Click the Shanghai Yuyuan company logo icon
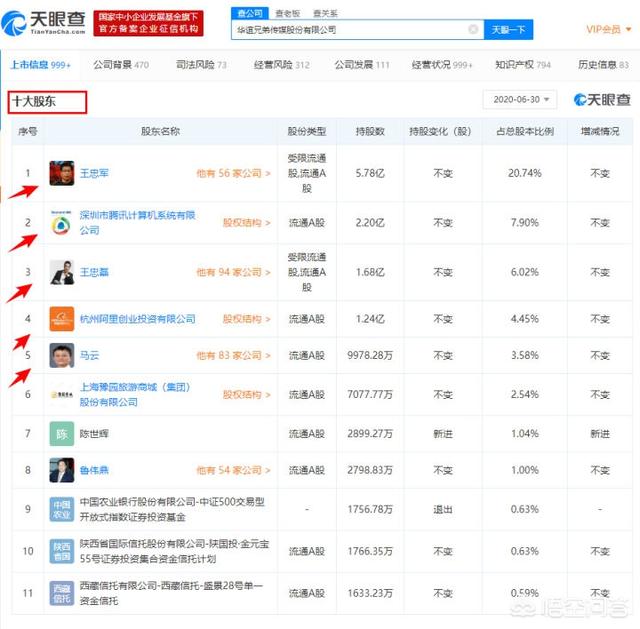 click(62, 395)
